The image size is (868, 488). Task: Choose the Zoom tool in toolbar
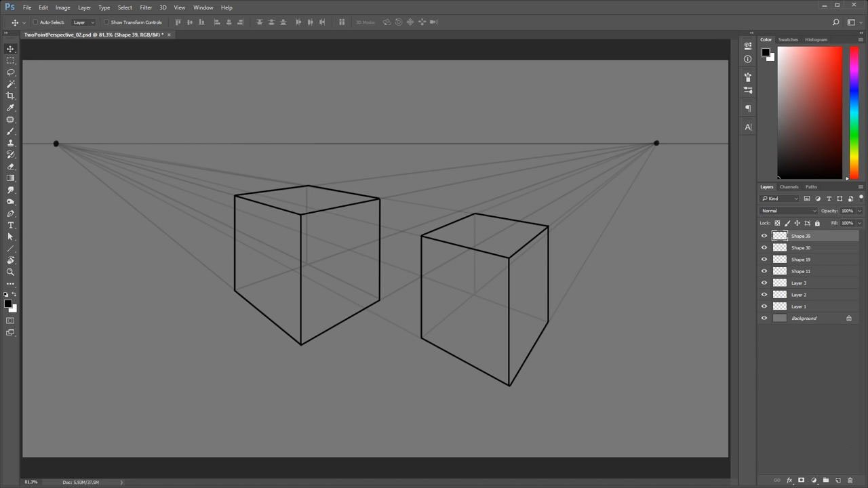[10, 272]
